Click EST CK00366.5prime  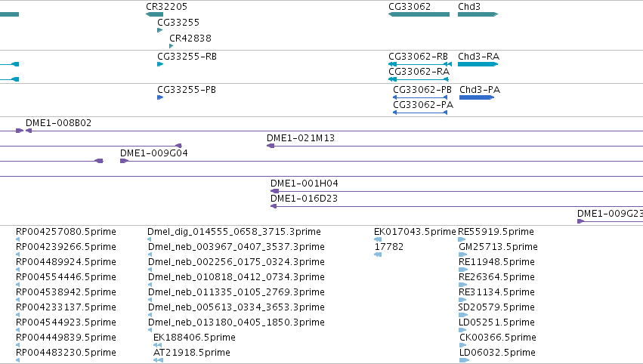498,338
